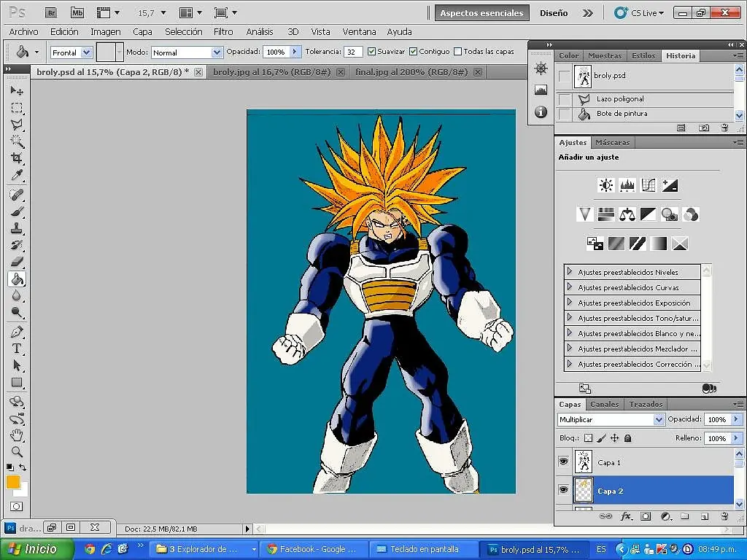Expand Ajustes preestablecidos Curvas
747x560 pixels.
pos(569,287)
